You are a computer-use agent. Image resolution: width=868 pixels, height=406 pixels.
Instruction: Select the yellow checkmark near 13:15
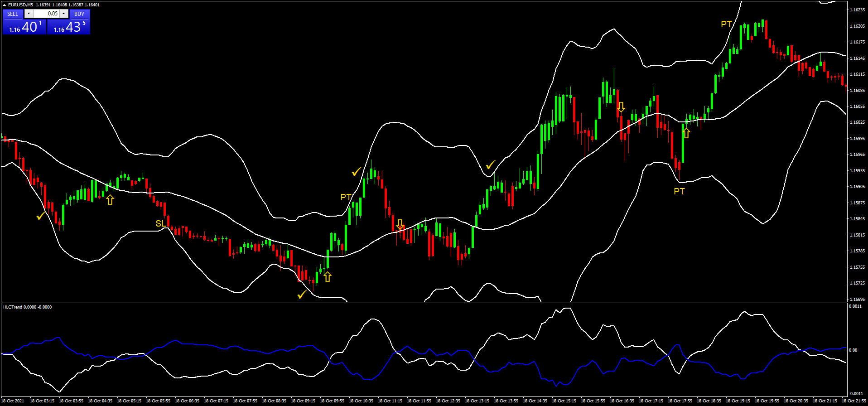491,165
